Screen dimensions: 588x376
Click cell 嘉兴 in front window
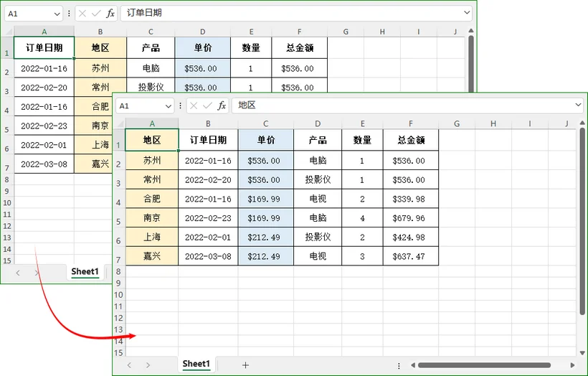coord(152,256)
